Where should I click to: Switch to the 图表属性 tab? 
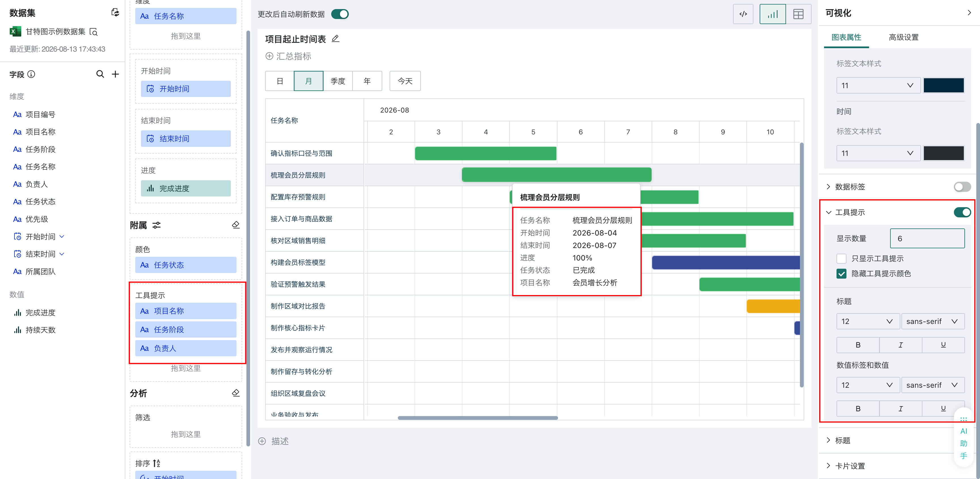pos(846,37)
